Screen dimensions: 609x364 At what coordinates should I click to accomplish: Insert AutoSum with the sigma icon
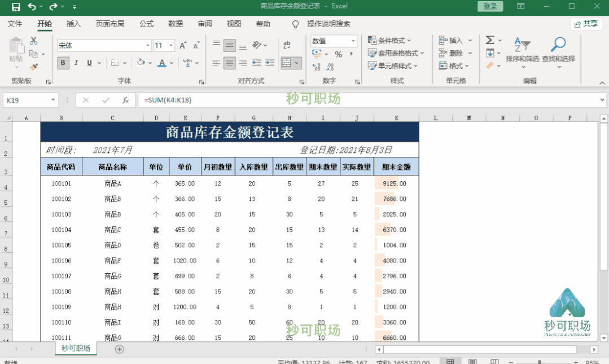click(x=490, y=40)
